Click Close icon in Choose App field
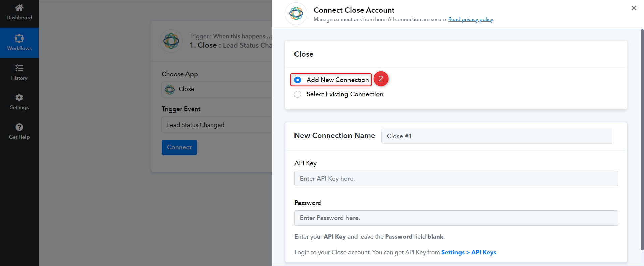Image resolution: width=644 pixels, height=266 pixels. pos(170,89)
